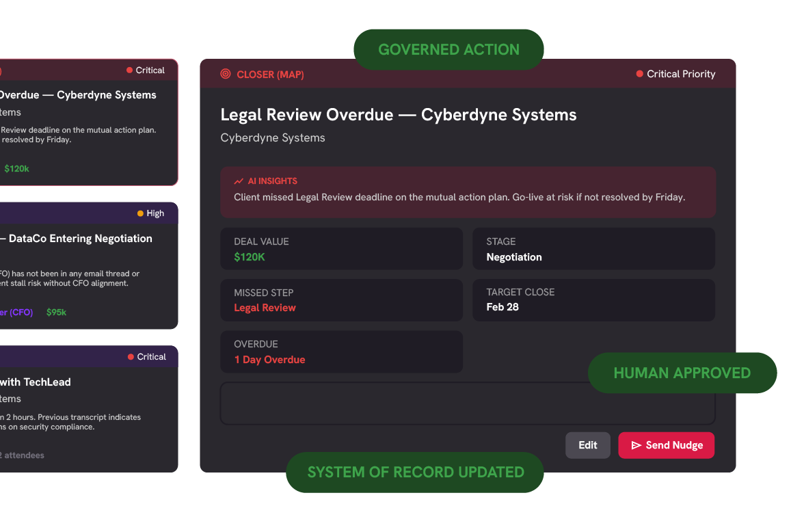This screenshot has height=532, width=791.
Task: Click the Send Nudge button
Action: (x=666, y=445)
